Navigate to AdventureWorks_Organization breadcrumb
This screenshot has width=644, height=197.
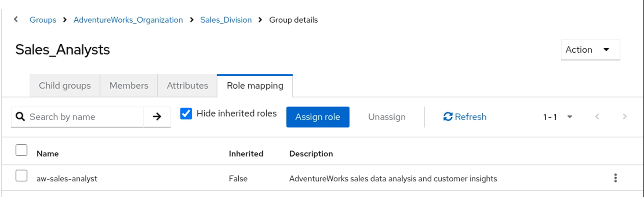click(128, 20)
